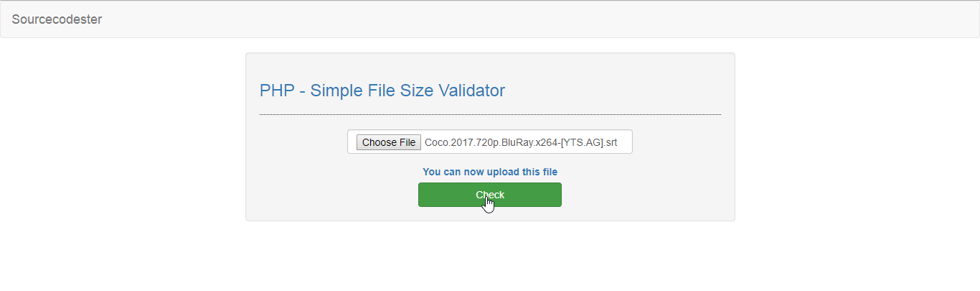The image size is (980, 291).
Task: Click the gray panel area left of Check
Action: click(330, 195)
